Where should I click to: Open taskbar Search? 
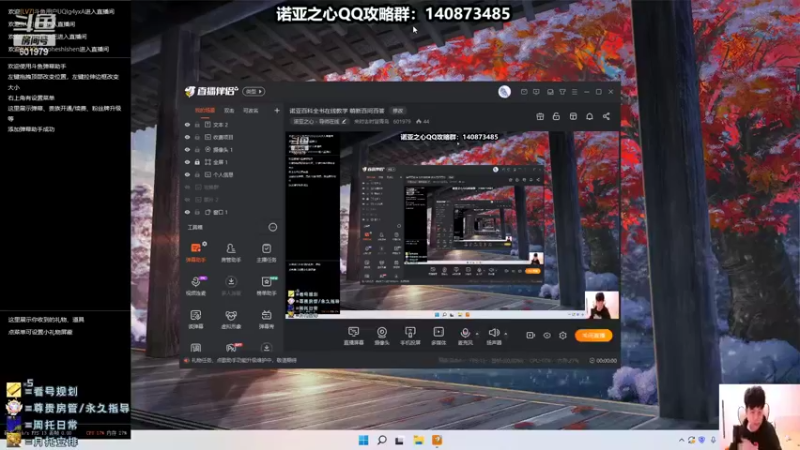(382, 440)
